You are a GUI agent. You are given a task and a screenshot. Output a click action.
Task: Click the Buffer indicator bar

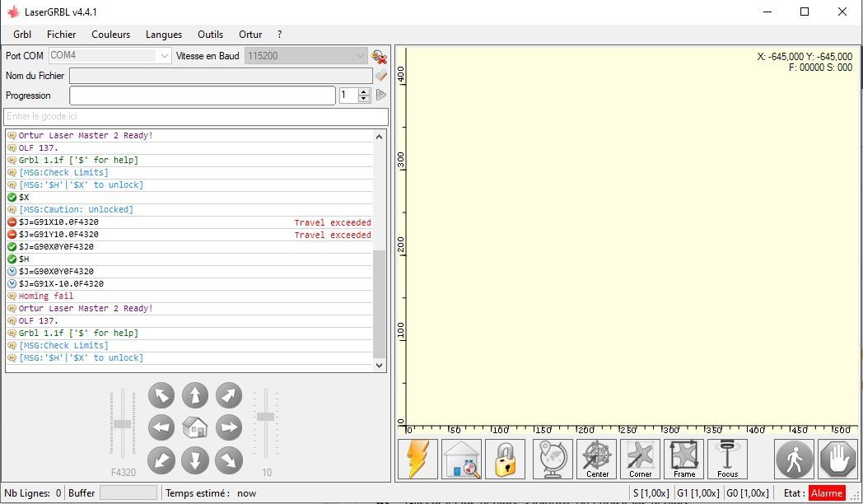pyautogui.click(x=128, y=492)
